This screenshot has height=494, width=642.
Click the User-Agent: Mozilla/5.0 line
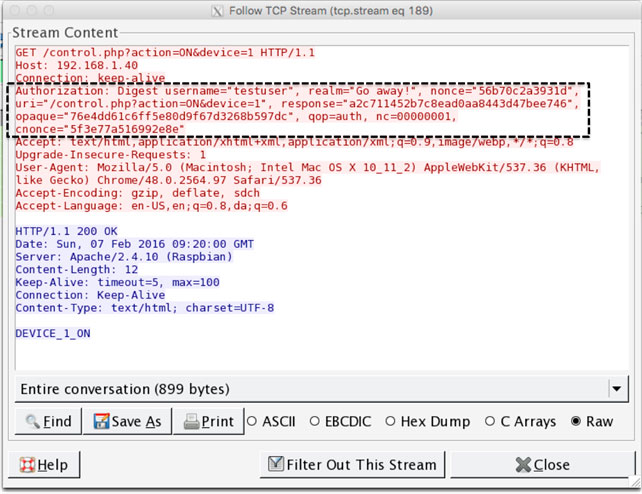pyautogui.click(x=307, y=167)
